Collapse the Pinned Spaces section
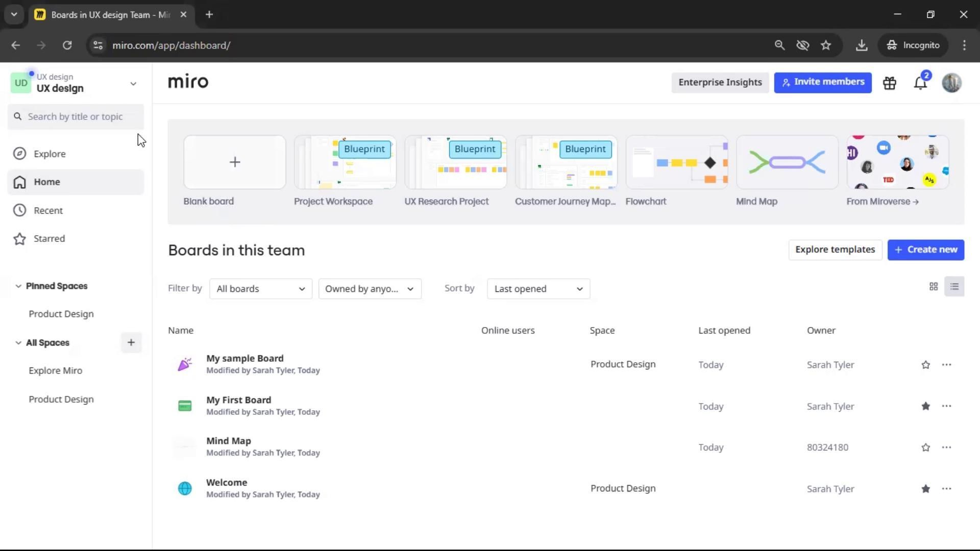The height and width of the screenshot is (551, 980). tap(18, 286)
